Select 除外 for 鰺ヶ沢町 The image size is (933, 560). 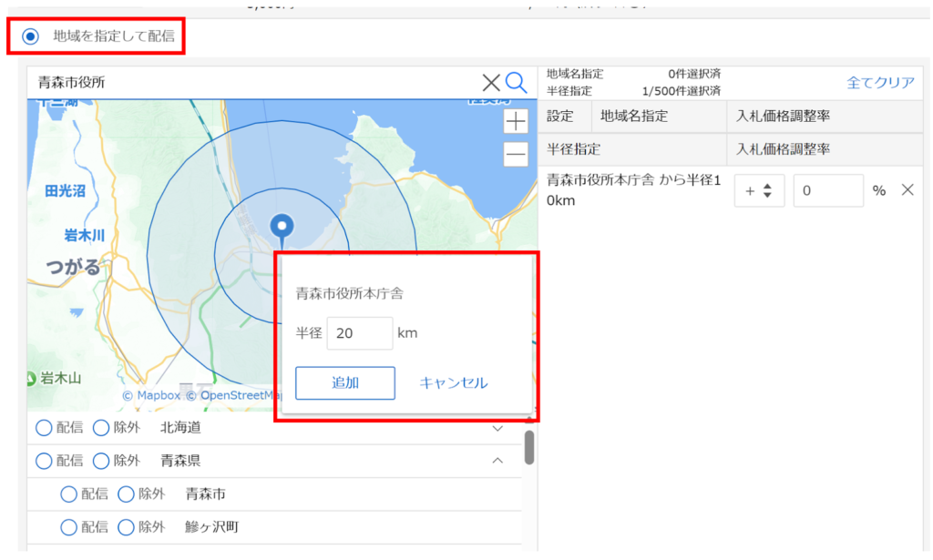point(127,527)
